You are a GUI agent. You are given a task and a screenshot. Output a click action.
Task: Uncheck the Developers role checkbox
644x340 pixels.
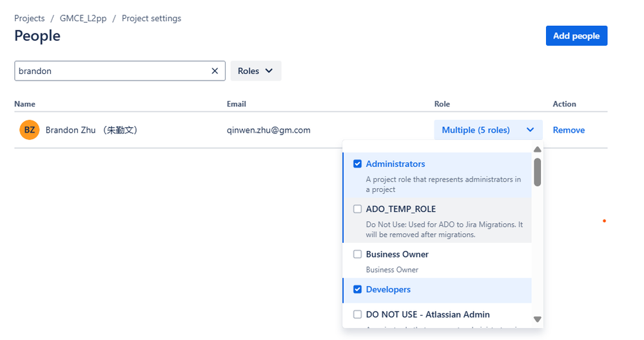357,289
